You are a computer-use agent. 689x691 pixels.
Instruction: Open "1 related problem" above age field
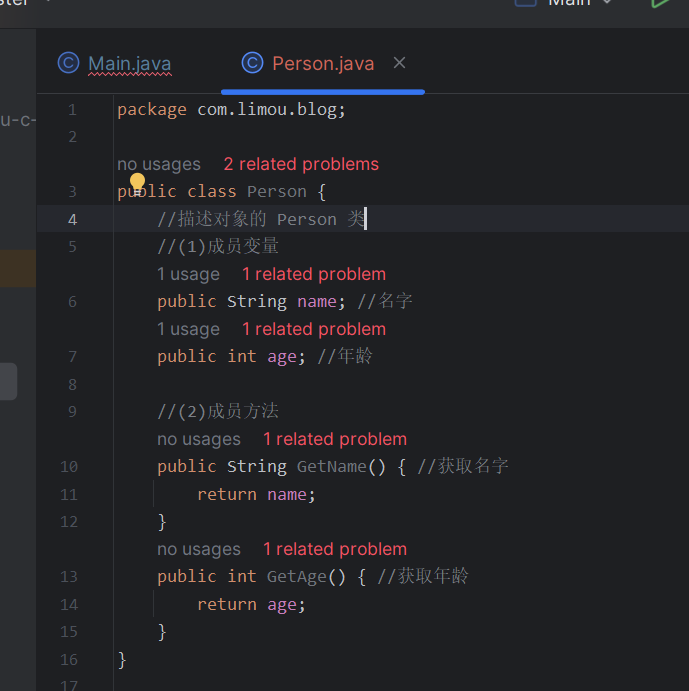tap(313, 329)
